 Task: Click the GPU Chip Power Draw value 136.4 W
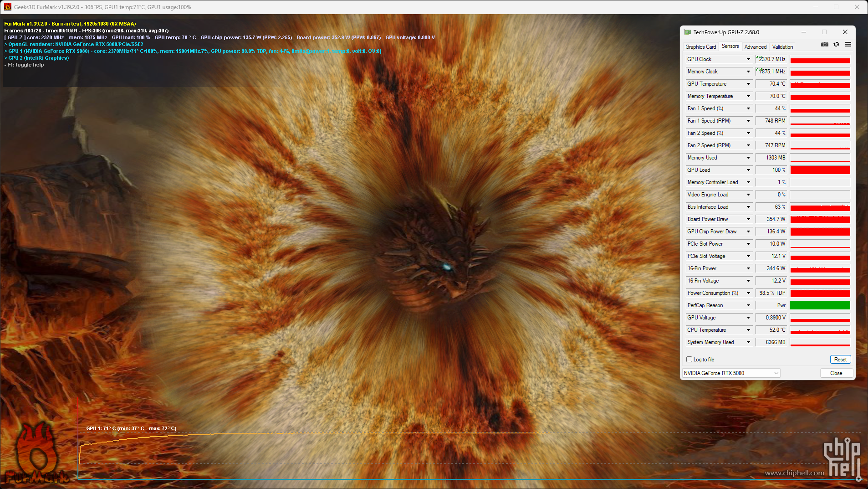coord(771,232)
